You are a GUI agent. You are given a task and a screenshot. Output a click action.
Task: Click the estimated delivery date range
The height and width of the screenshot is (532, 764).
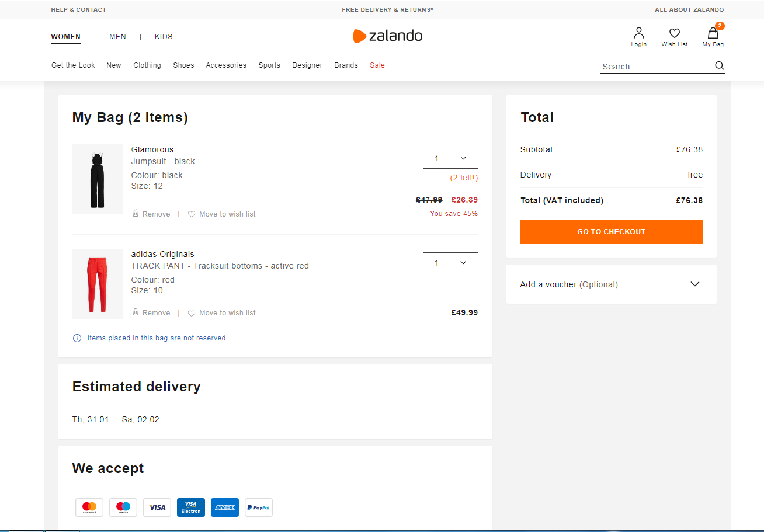point(117,419)
